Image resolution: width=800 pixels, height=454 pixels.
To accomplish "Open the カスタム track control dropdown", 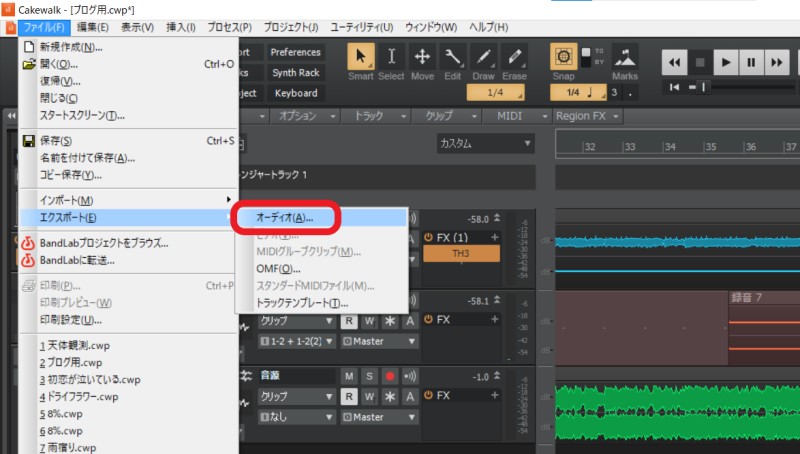I will coord(485,143).
